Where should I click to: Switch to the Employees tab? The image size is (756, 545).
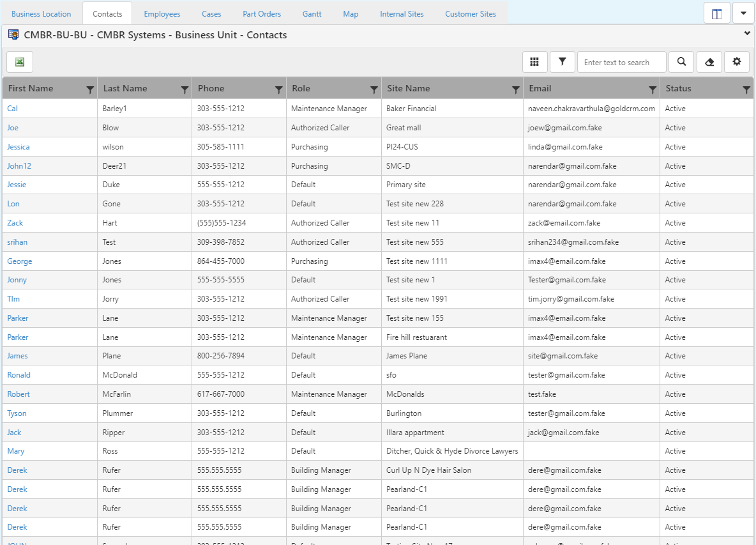point(162,14)
